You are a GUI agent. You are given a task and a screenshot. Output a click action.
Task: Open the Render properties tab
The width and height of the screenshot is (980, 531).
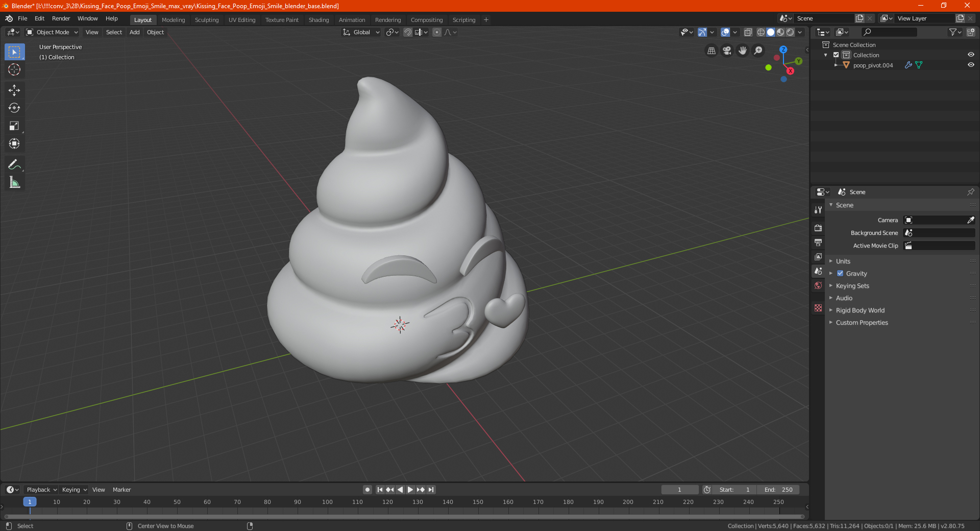(818, 228)
